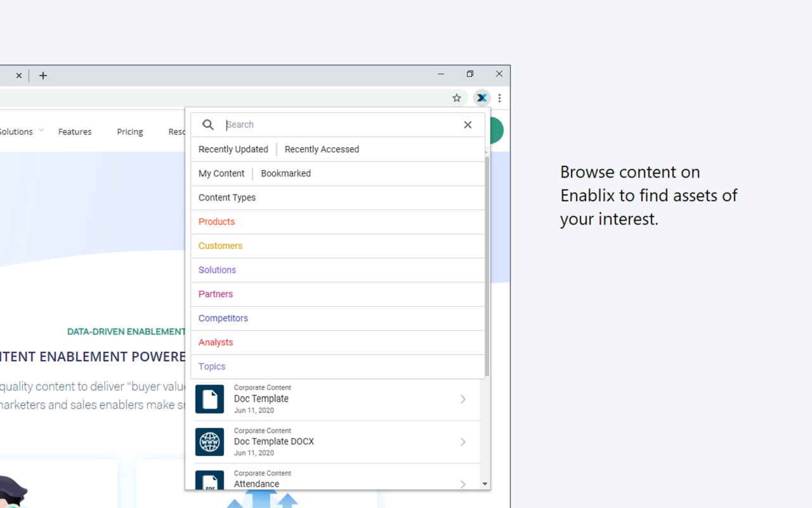Switch to Recently Updated
This screenshot has width=812, height=508.
[x=233, y=149]
